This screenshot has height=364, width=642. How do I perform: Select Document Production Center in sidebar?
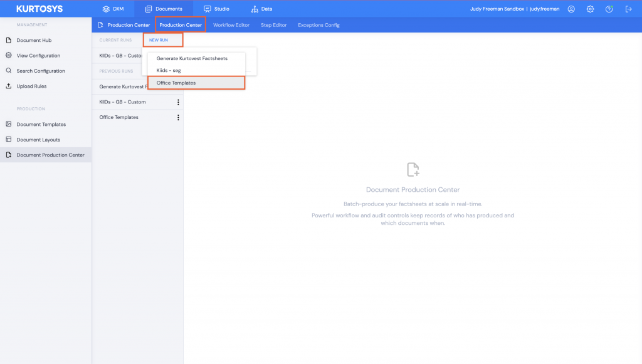pos(46,155)
